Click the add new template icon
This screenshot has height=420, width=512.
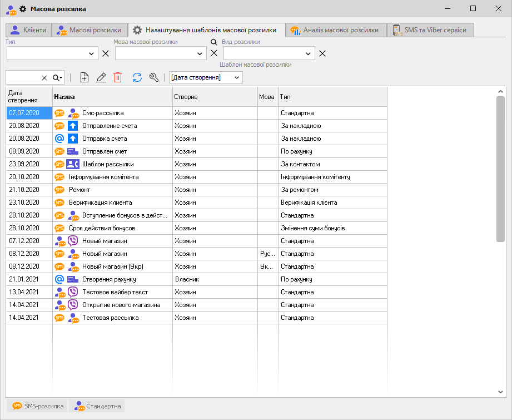coord(84,78)
